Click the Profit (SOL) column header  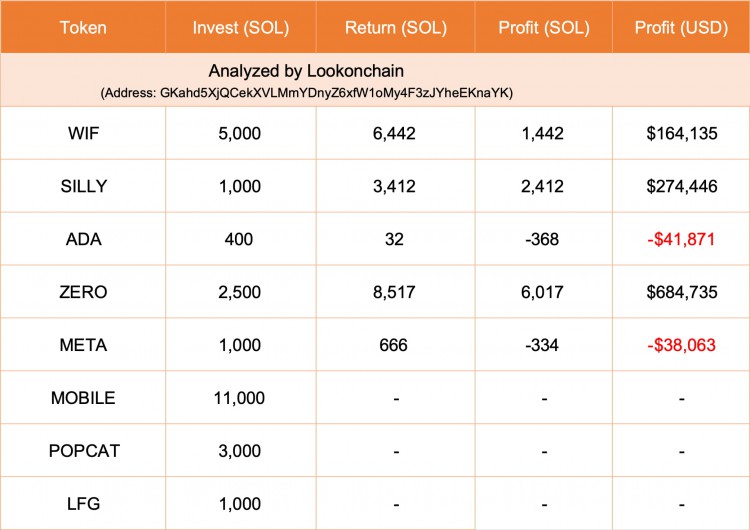point(544,28)
